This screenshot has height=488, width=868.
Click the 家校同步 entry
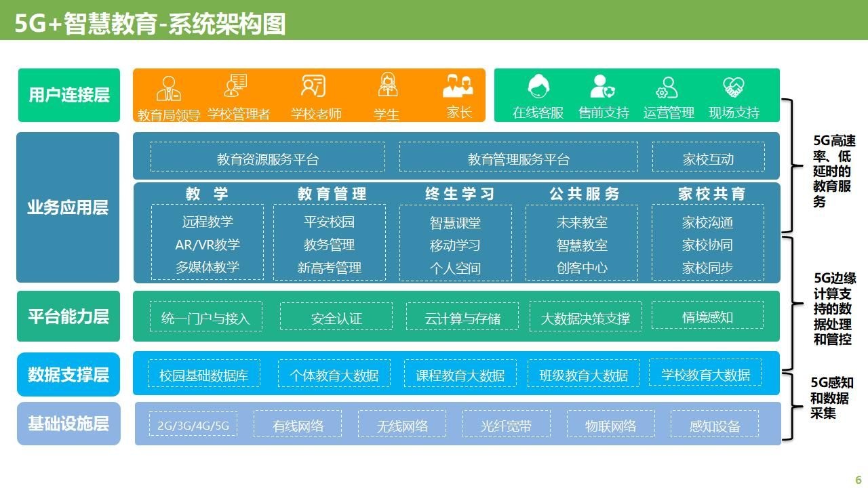click(x=708, y=268)
